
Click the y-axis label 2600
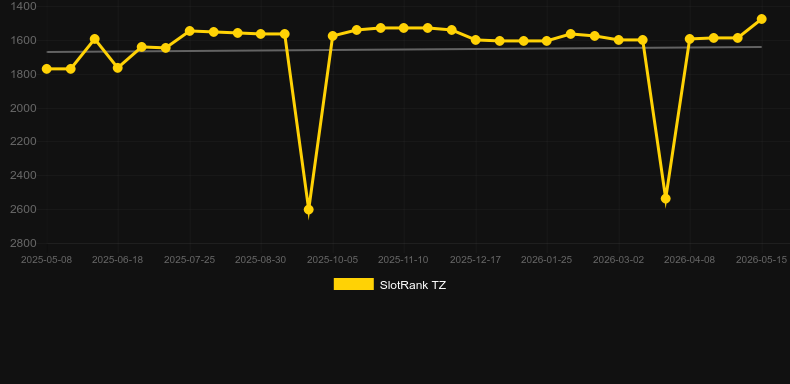23,209
